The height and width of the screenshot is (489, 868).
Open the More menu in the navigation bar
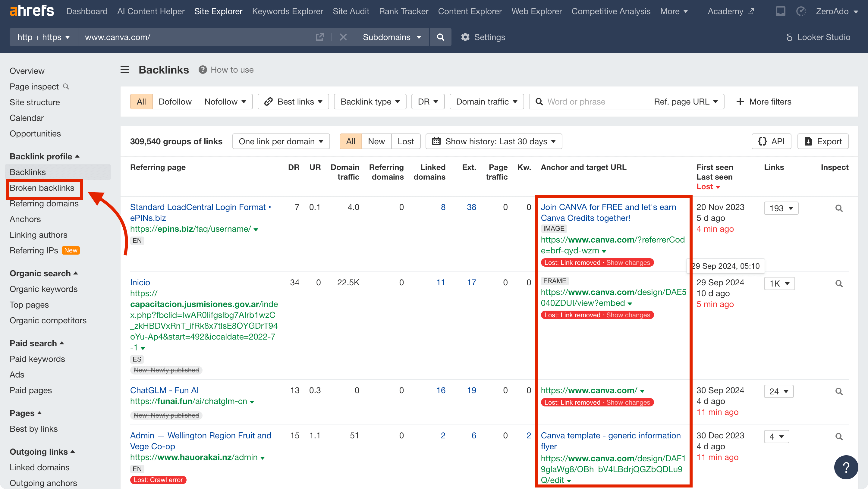[674, 11]
